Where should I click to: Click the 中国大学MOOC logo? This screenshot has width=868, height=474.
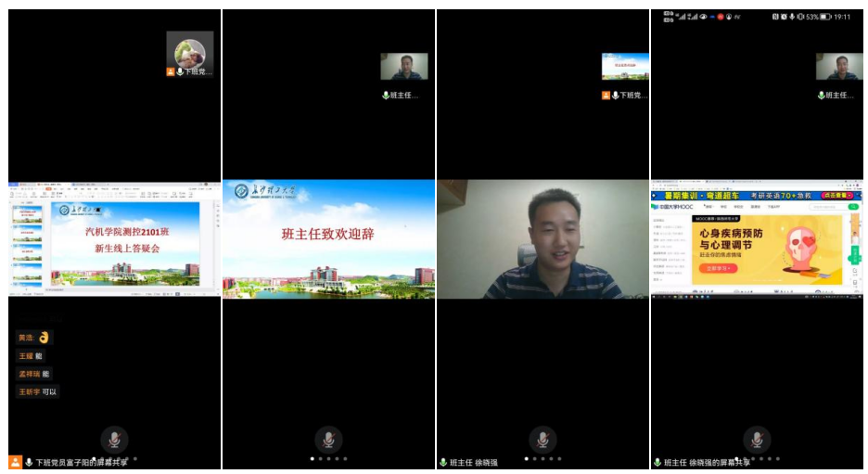(674, 207)
